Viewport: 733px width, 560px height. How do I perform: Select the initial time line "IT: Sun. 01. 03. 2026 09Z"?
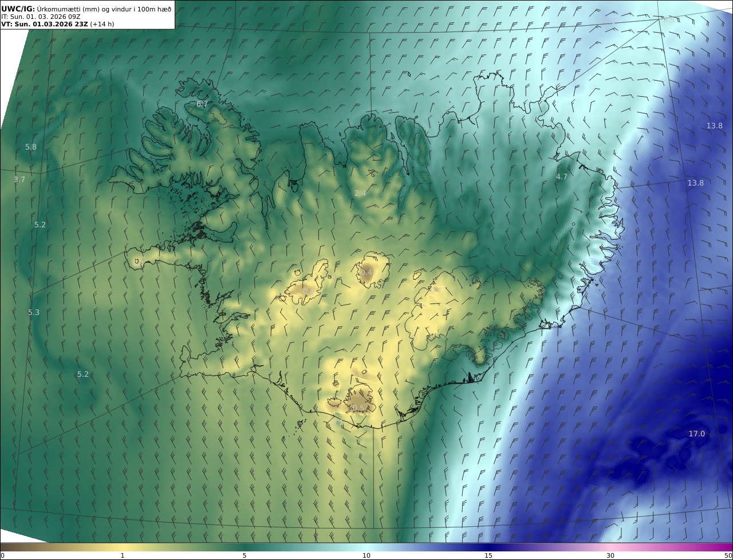(x=41, y=17)
